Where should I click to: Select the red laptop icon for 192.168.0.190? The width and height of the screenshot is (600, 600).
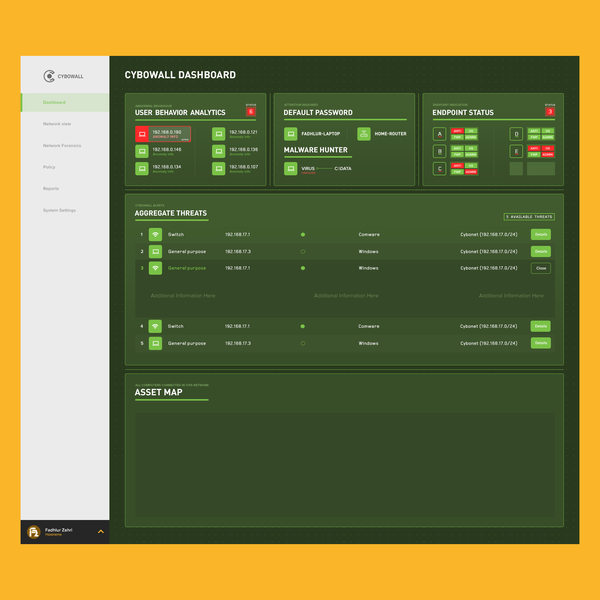coord(142,134)
